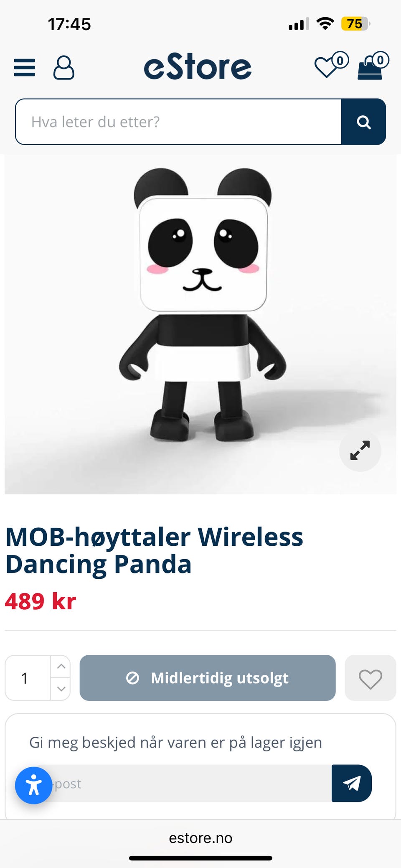Tap the estore.no address bar
Viewport: 401px width, 868px height.
200,838
